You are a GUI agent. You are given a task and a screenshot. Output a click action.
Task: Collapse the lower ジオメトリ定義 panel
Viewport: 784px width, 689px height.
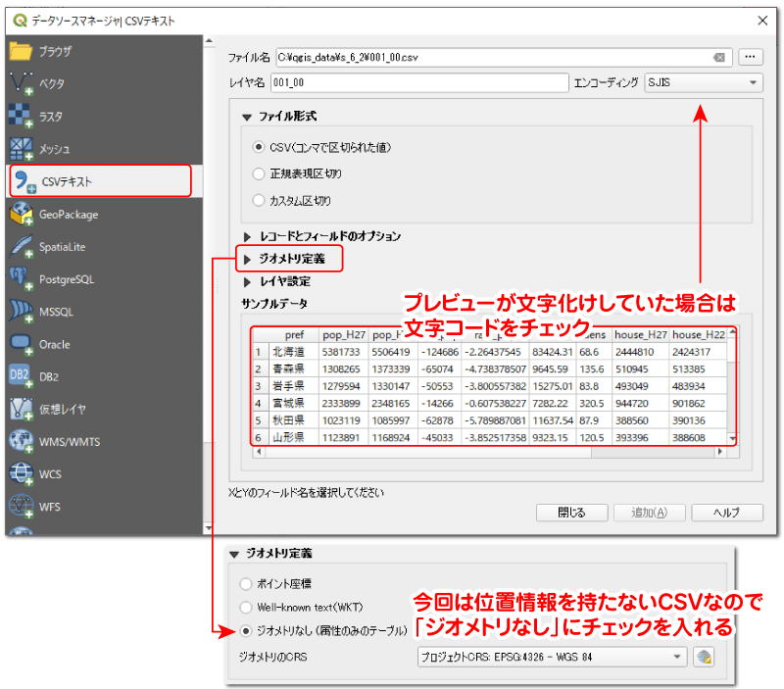click(x=234, y=554)
